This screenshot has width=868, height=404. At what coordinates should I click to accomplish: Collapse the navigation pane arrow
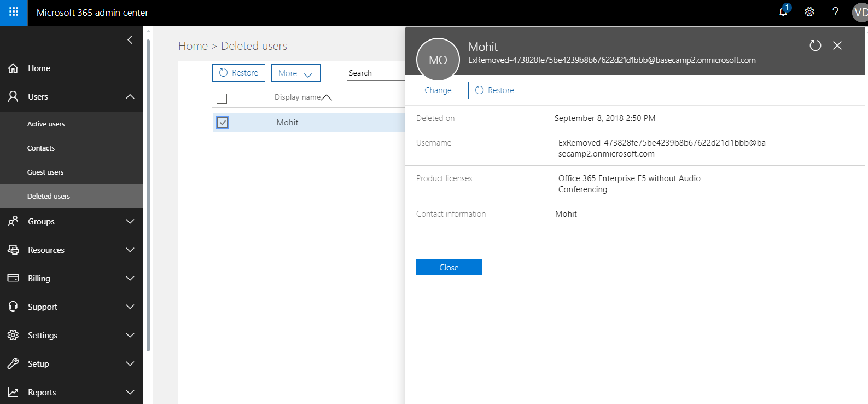tap(130, 39)
